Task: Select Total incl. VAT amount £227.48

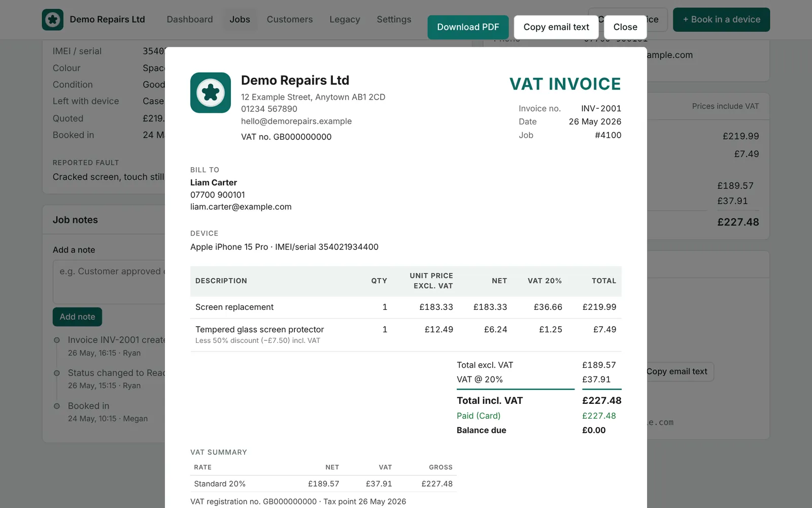Action: pyautogui.click(x=602, y=400)
